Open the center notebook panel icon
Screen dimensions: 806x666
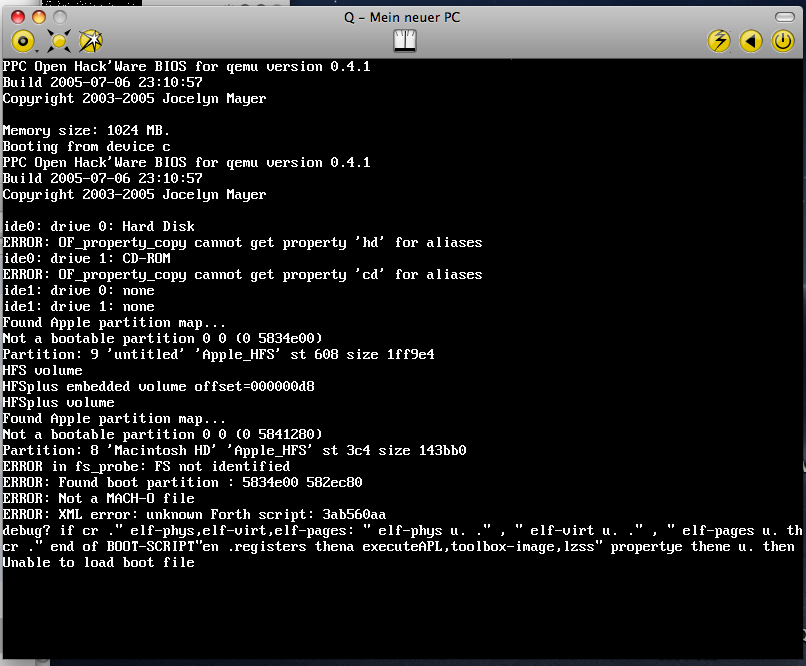pyautogui.click(x=405, y=41)
